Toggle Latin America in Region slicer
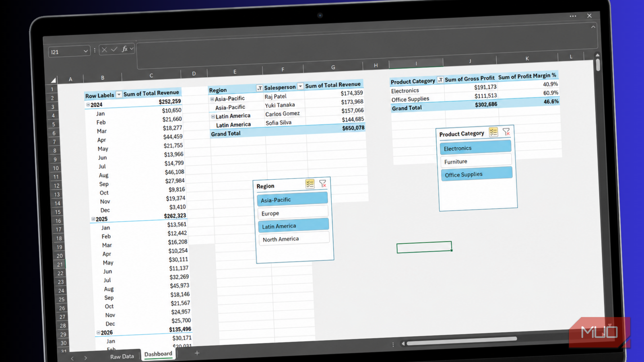Image resolution: width=644 pixels, height=362 pixels. (293, 225)
